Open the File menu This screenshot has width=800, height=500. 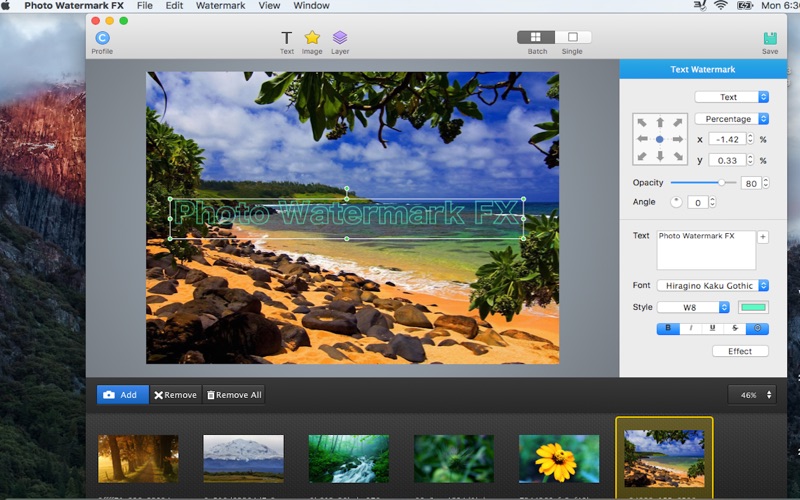tap(144, 6)
